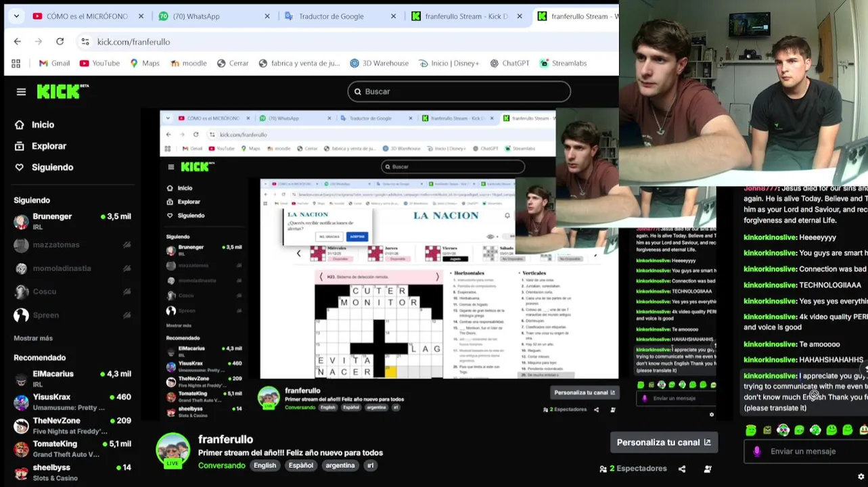Close the WhatsApp tab

point(267,16)
